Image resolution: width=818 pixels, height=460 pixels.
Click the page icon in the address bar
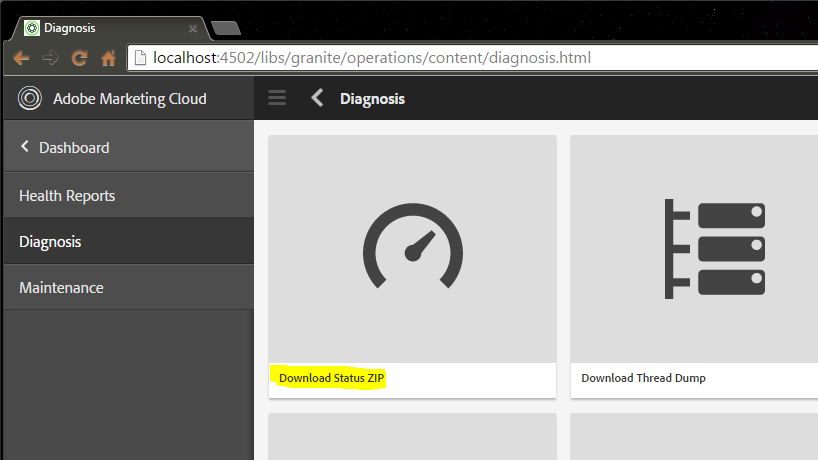tap(140, 58)
